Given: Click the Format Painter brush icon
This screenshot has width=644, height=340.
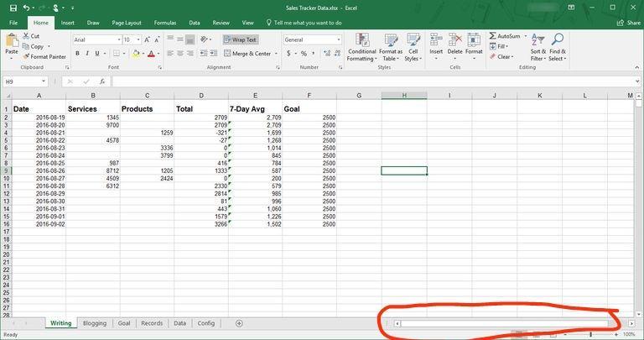Looking at the screenshot, I should [26, 56].
